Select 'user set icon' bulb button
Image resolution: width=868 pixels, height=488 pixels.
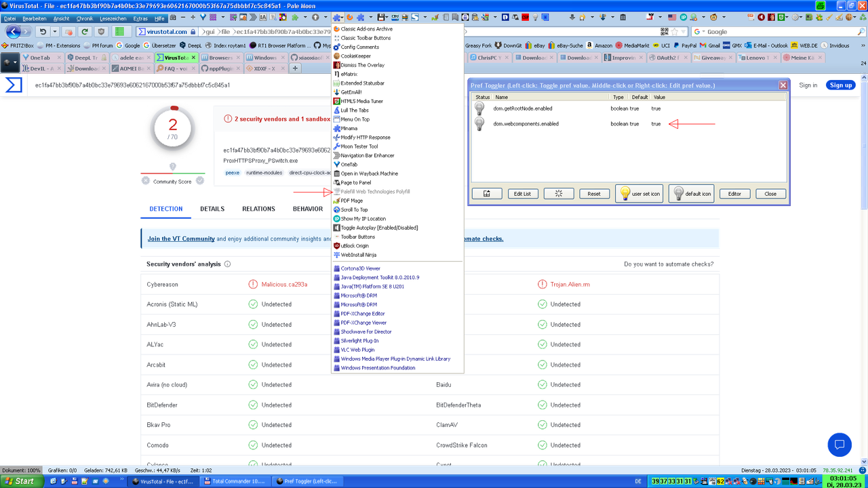tap(639, 194)
